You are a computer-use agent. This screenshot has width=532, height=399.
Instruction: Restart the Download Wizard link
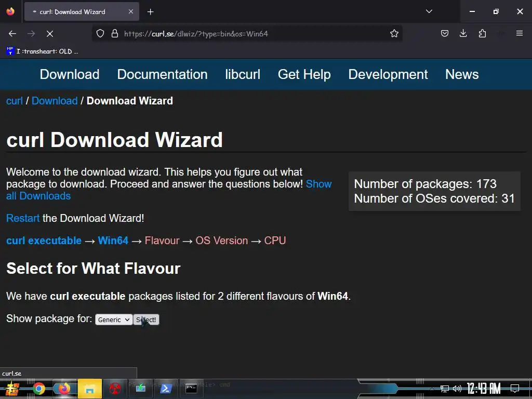(x=23, y=218)
